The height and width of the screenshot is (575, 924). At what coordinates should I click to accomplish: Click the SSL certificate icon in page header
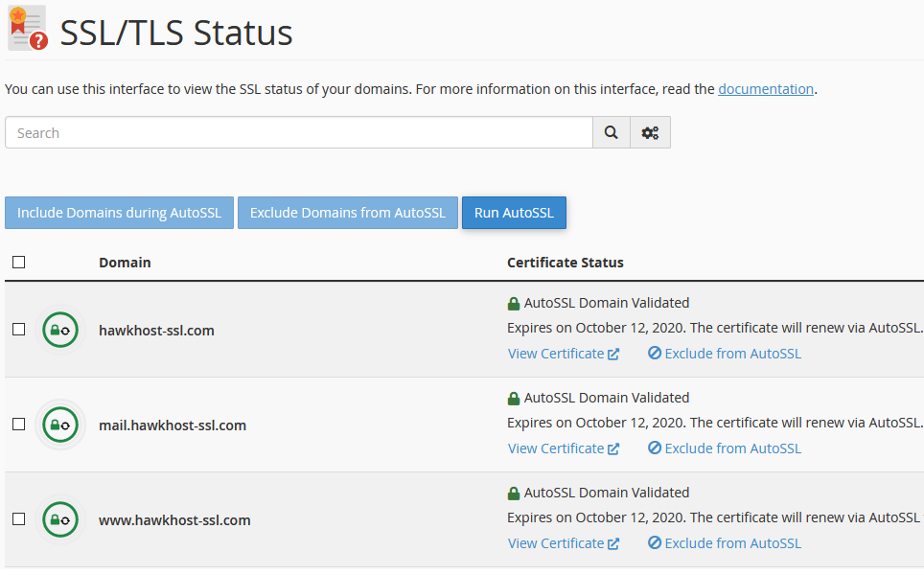pyautogui.click(x=26, y=27)
